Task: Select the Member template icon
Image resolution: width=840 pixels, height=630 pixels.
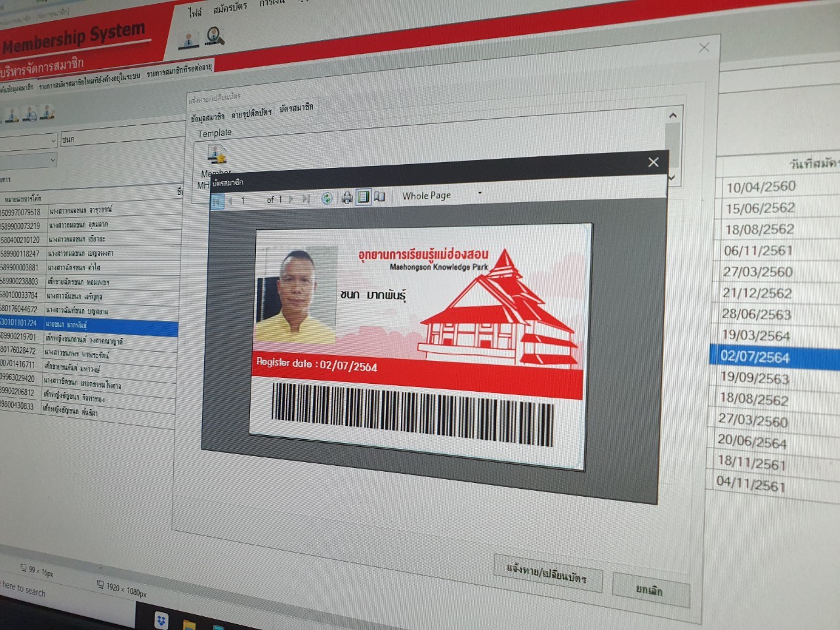Action: point(216,154)
